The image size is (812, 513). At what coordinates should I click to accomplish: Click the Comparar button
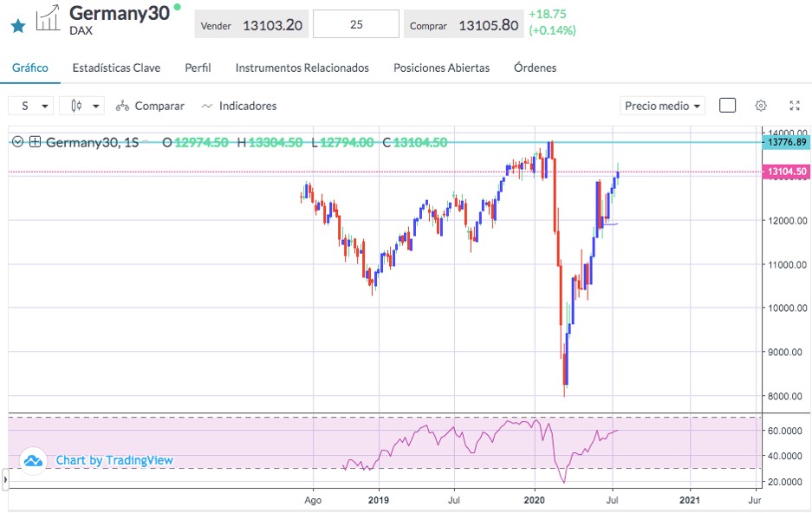click(x=150, y=106)
